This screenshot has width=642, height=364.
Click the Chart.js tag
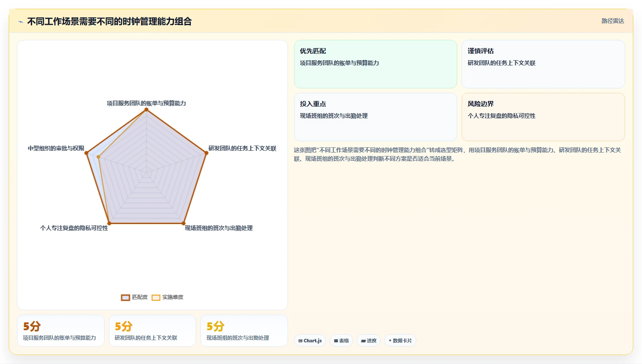pyautogui.click(x=310, y=341)
